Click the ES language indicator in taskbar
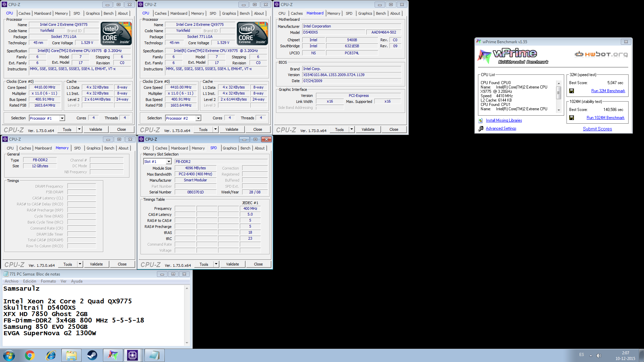 pos(582,355)
